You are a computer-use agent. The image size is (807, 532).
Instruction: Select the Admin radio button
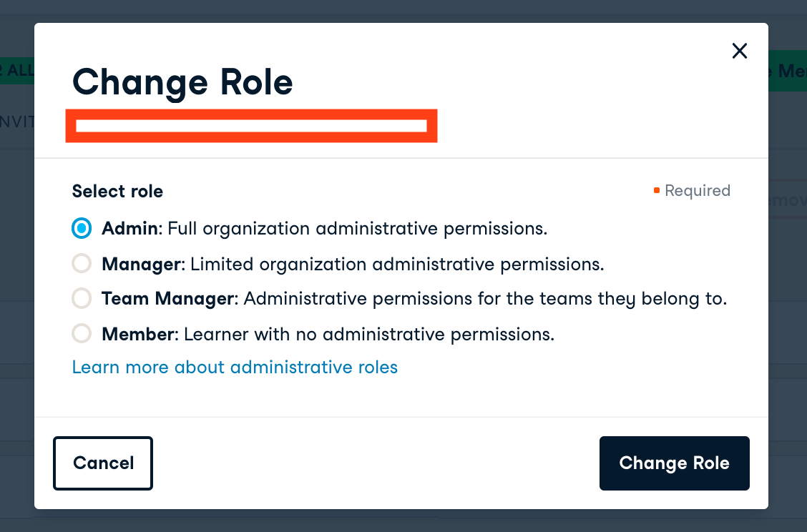(x=82, y=229)
